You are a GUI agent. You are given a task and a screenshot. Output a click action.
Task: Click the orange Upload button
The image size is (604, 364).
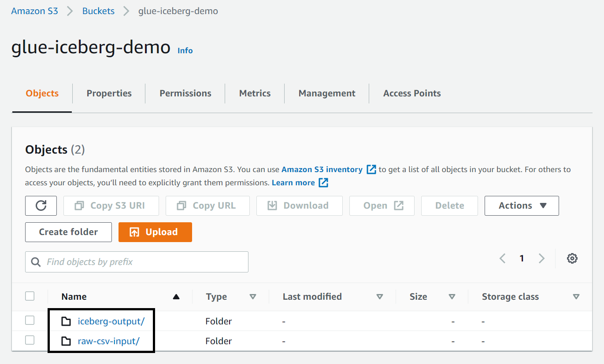(155, 232)
